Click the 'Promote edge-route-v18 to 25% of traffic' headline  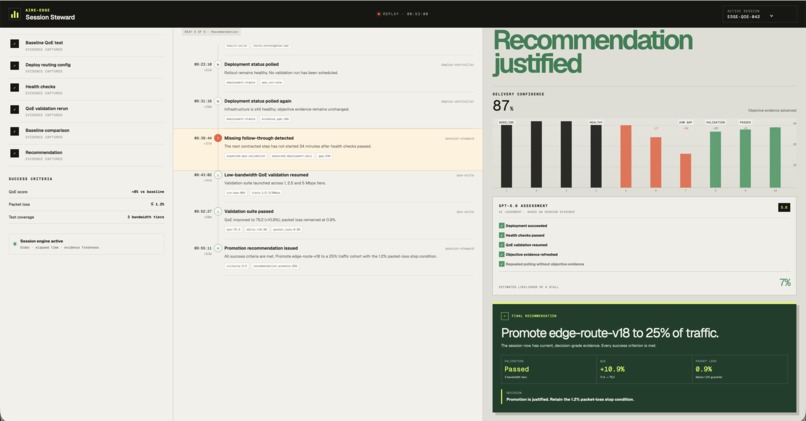pyautogui.click(x=610, y=333)
